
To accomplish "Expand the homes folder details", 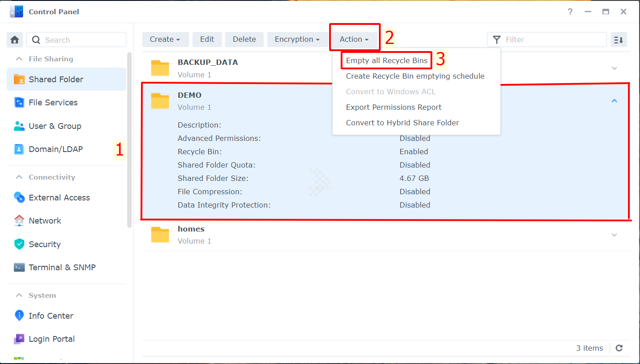I will point(614,235).
